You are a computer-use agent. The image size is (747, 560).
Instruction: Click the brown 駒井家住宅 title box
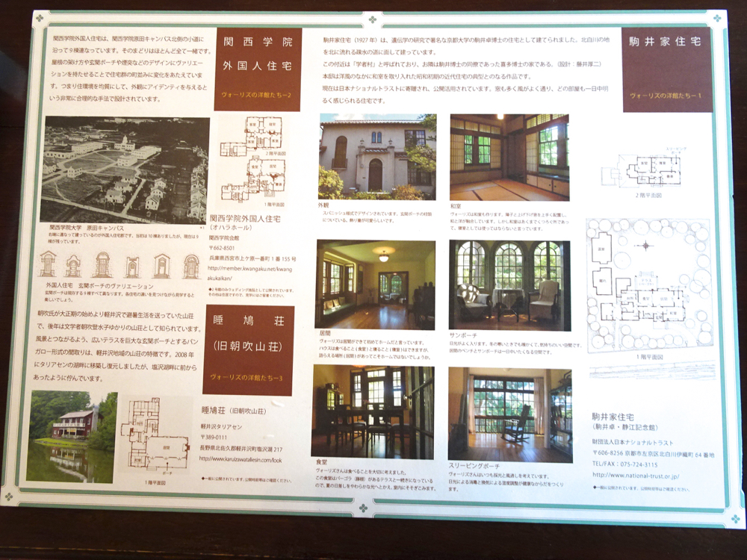pyautogui.click(x=667, y=69)
